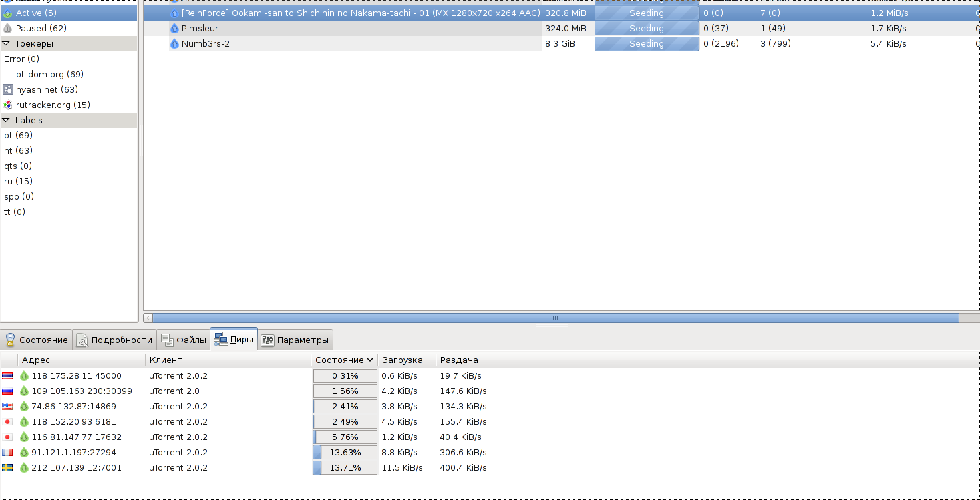This screenshot has height=500, width=980.
Task: Click 13.63% peer progress bar
Action: coord(345,452)
